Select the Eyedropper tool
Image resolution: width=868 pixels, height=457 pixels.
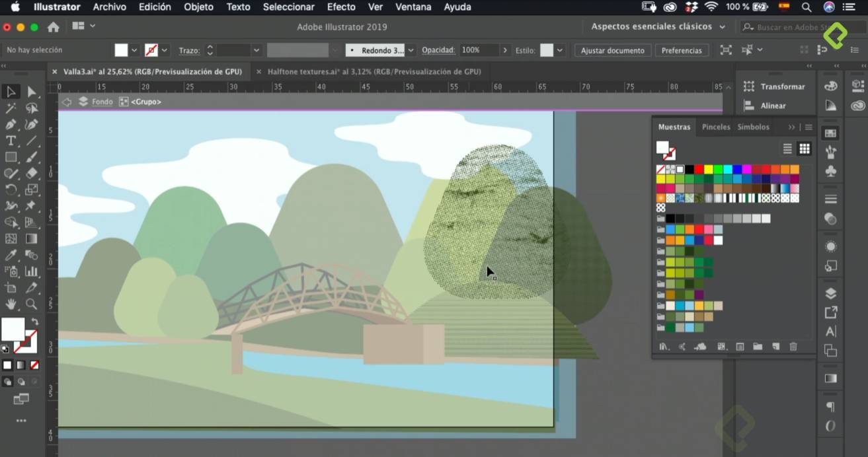coord(11,255)
